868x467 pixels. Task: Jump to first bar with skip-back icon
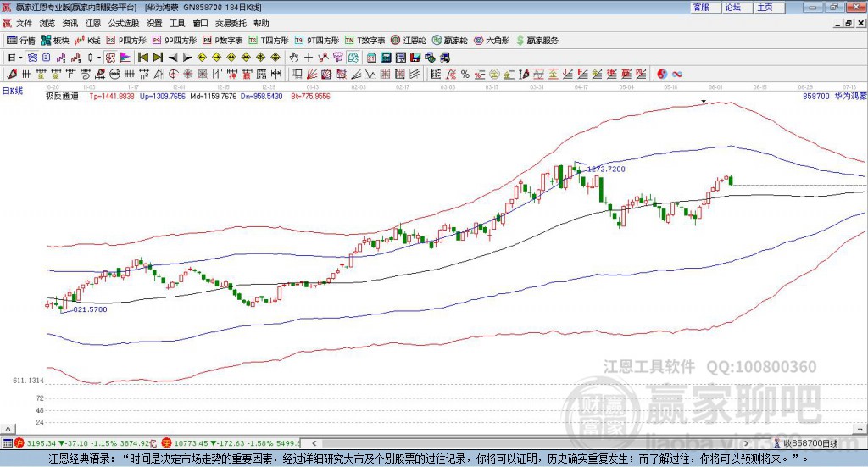pyautogui.click(x=143, y=58)
